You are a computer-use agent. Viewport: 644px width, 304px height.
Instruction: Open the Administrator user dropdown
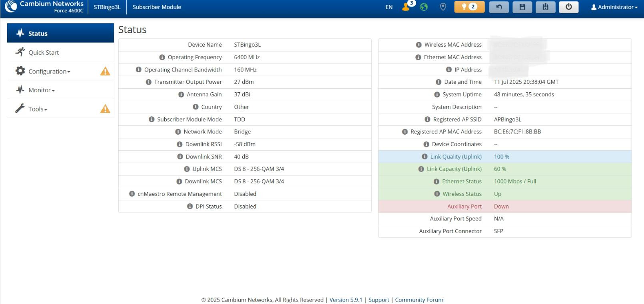click(x=614, y=7)
